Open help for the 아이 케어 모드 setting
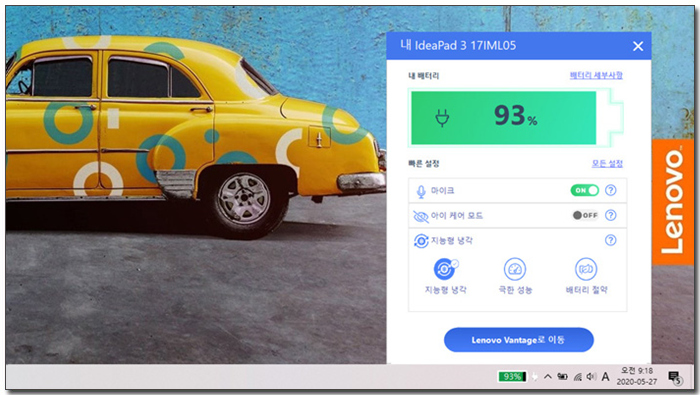700x395 pixels. click(610, 215)
